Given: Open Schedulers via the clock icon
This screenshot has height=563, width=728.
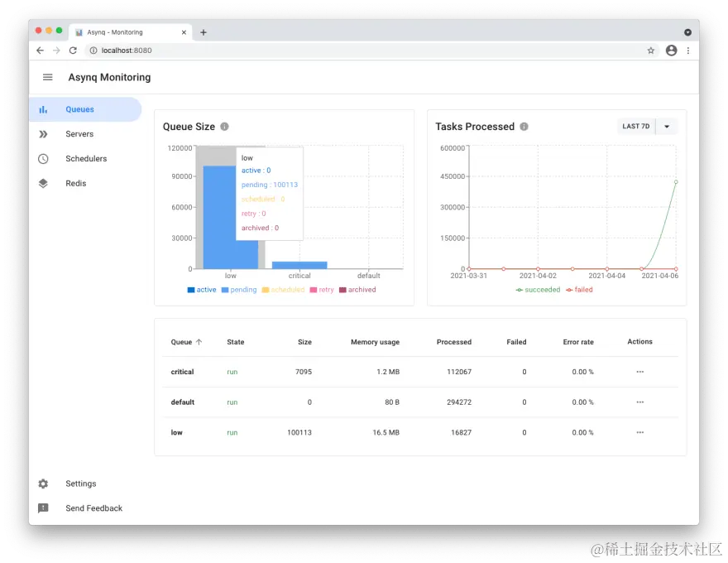Looking at the screenshot, I should 43,158.
